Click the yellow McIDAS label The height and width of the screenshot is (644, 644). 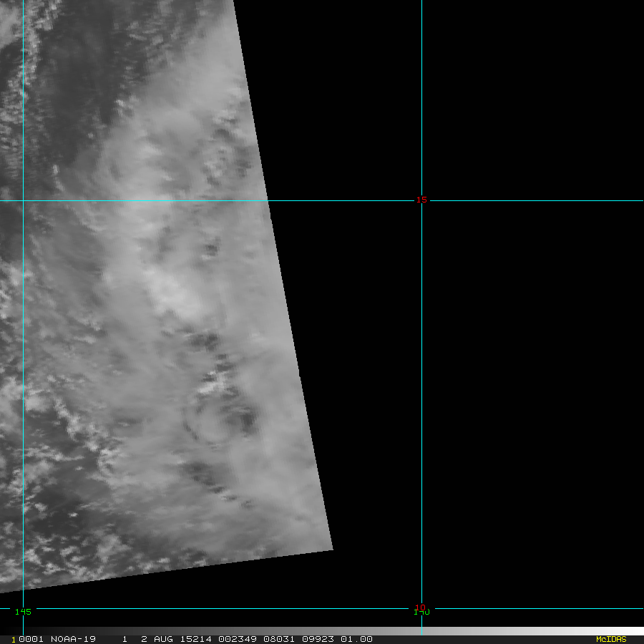(610, 639)
